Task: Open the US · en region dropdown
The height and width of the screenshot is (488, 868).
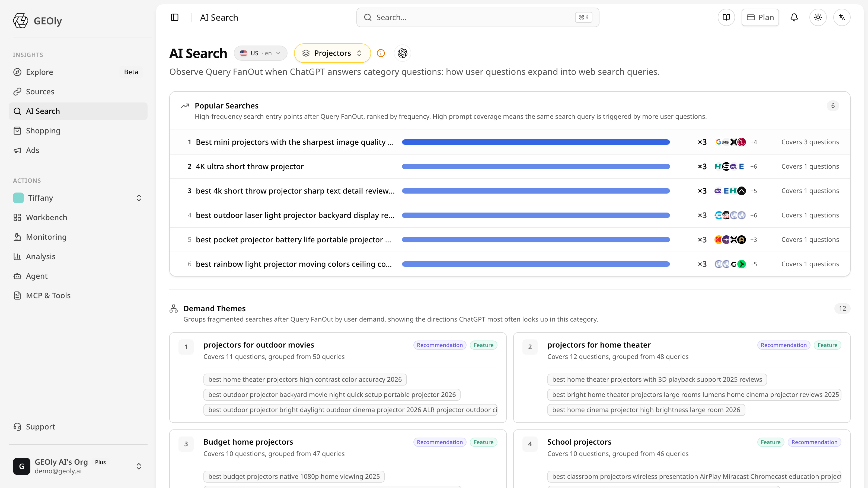Action: (260, 53)
